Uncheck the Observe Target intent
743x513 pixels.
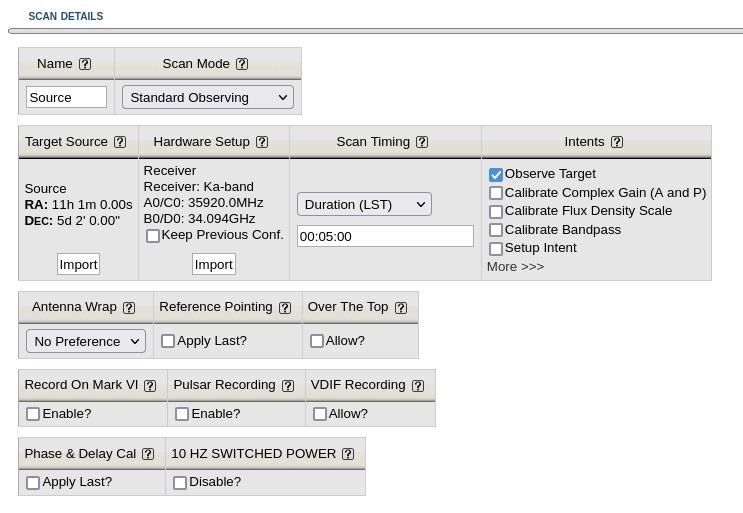pos(496,175)
